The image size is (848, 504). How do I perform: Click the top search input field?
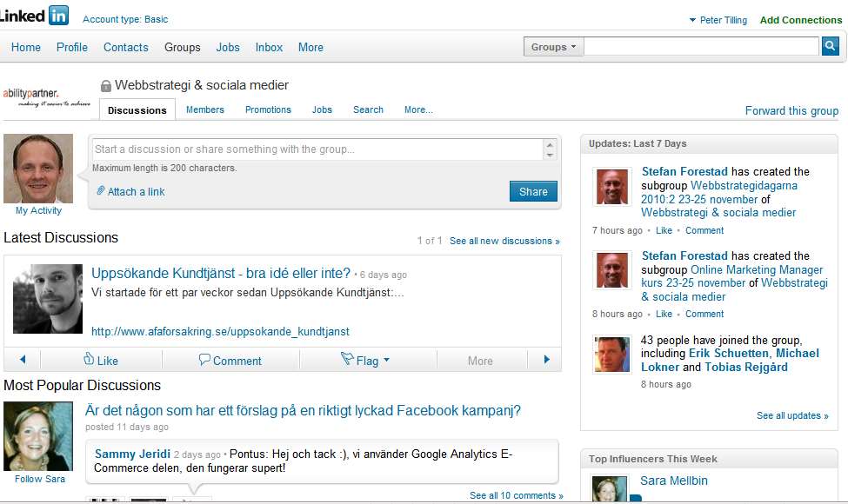coord(701,46)
